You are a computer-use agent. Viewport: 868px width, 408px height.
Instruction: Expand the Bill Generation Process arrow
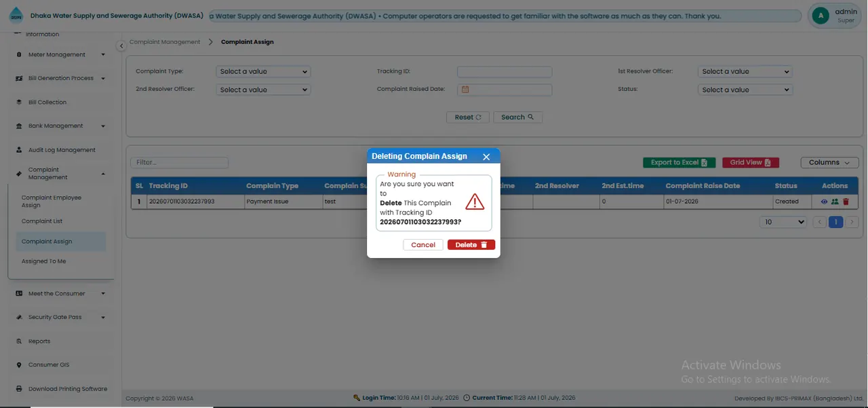click(x=103, y=79)
